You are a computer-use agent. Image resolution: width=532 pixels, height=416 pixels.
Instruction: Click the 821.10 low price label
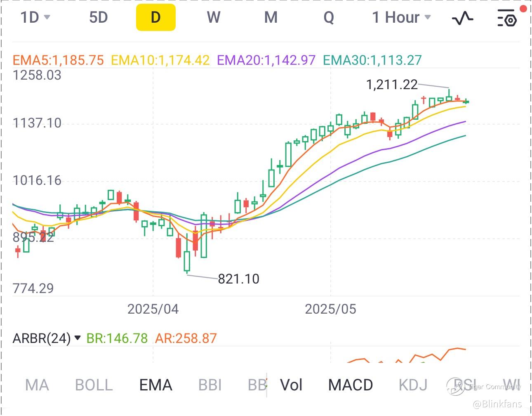tap(239, 279)
